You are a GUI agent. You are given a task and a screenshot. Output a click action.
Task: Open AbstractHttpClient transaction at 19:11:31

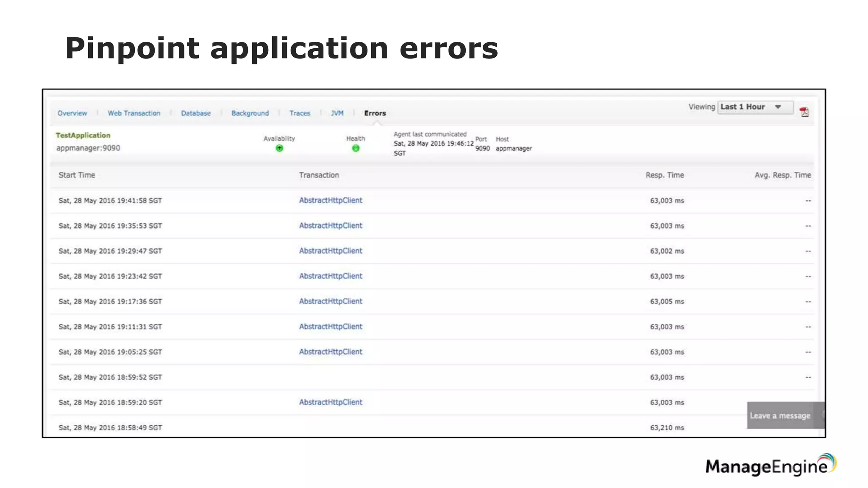point(331,326)
